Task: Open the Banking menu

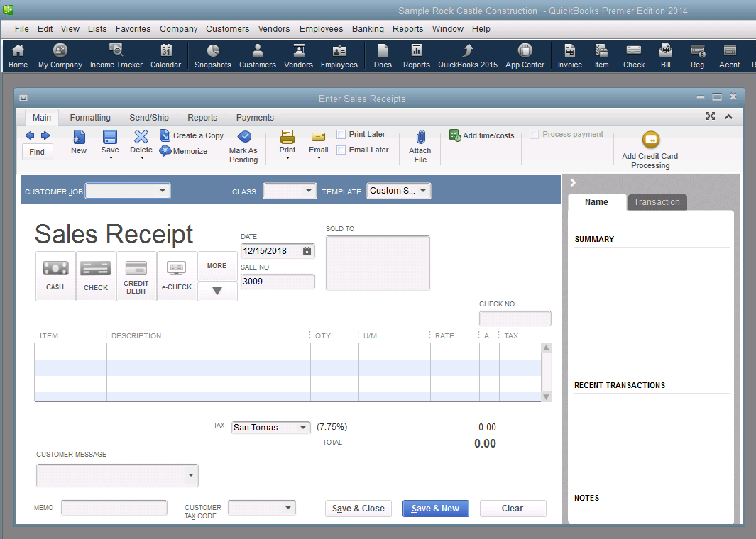Action: pyautogui.click(x=368, y=29)
